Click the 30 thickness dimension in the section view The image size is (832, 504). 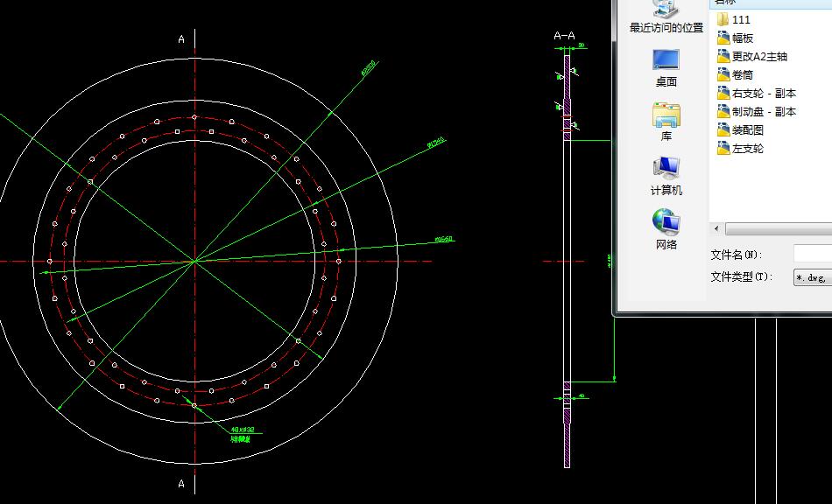click(x=582, y=45)
